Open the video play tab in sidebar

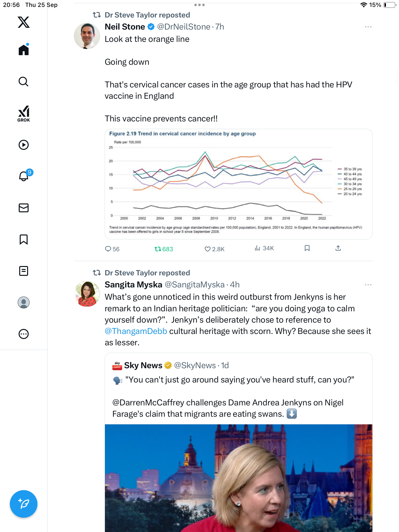24,145
